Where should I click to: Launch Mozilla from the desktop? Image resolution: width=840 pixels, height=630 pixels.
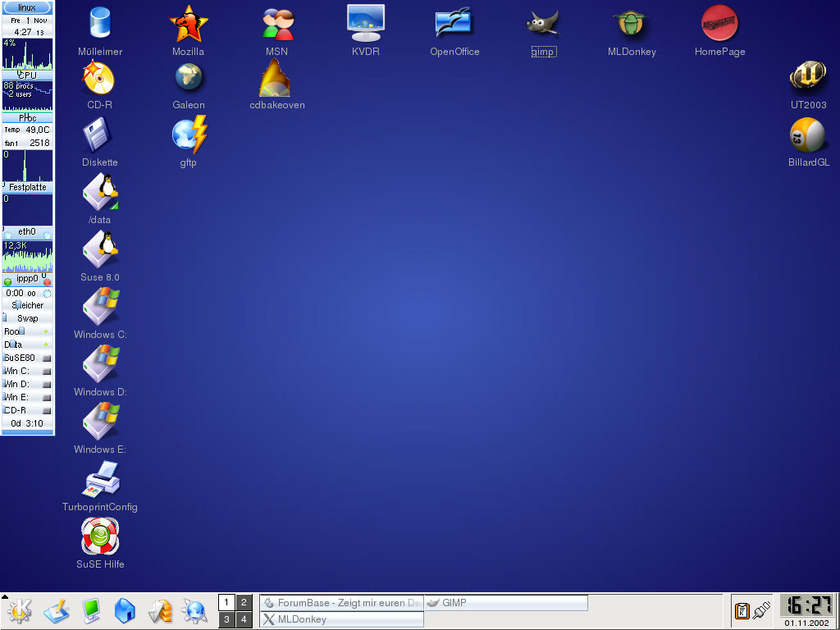pyautogui.click(x=189, y=23)
